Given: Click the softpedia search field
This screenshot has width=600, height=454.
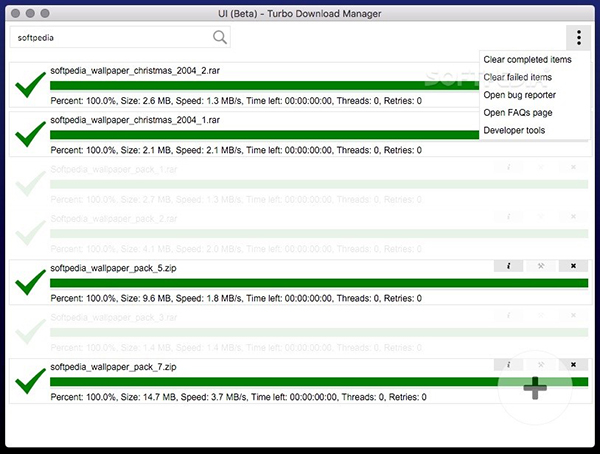Looking at the screenshot, I should coord(120,37).
